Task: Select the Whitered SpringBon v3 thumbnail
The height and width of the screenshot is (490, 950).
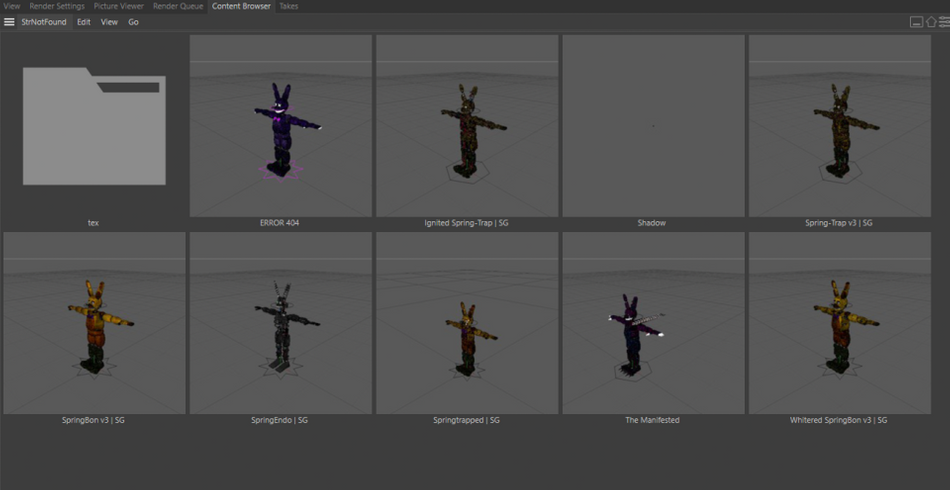Action: (x=840, y=323)
